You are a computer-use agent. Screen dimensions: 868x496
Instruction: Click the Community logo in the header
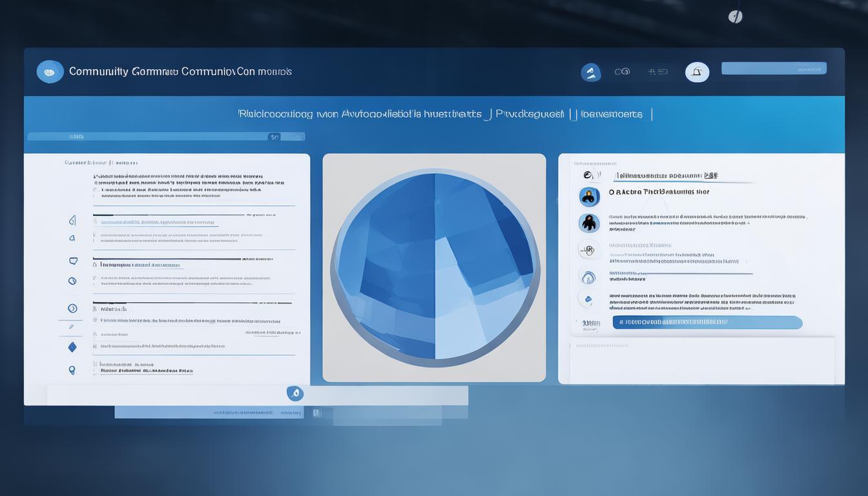tap(50, 72)
